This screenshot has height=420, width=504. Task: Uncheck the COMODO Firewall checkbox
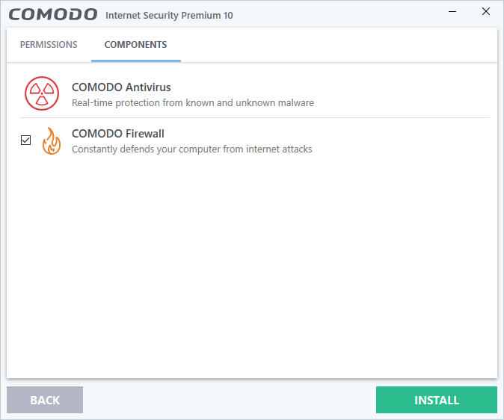(x=26, y=140)
